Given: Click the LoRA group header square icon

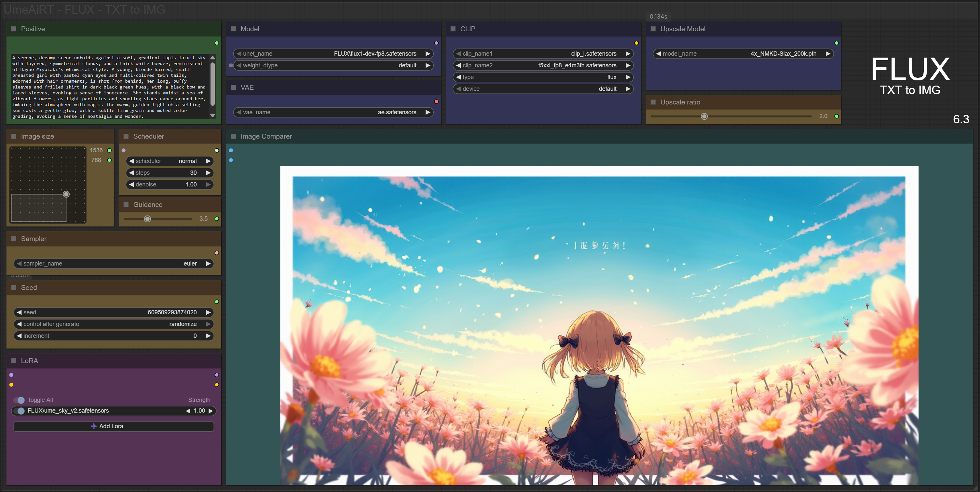Looking at the screenshot, I should [x=14, y=361].
